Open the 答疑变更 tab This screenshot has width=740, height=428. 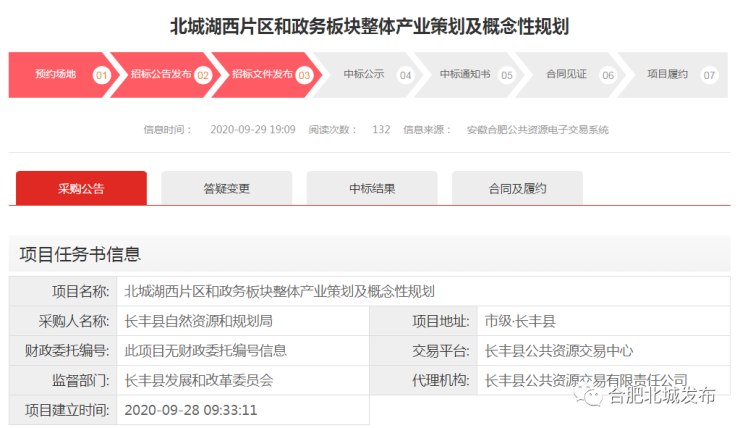226,188
